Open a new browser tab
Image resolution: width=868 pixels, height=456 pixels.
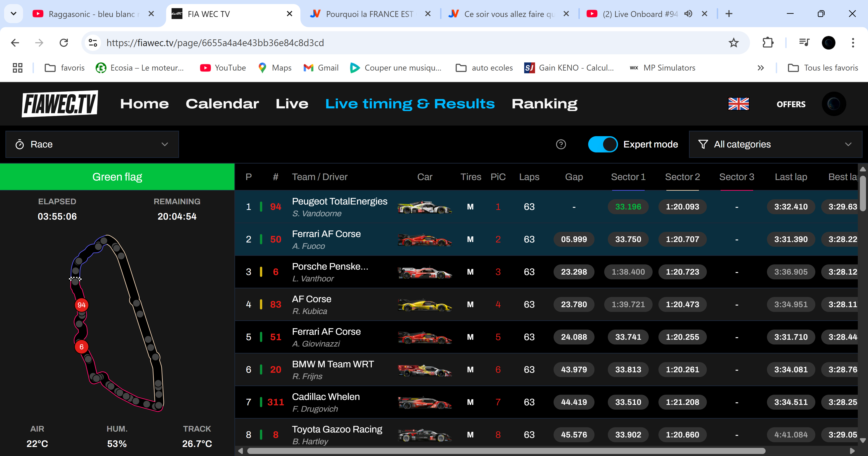tap(729, 14)
